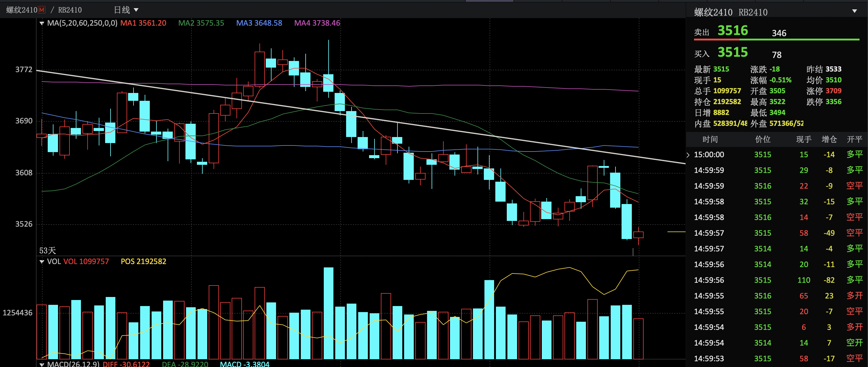Click the 持仓 2192582 field
This screenshot has height=367, width=868.
[x=718, y=102]
